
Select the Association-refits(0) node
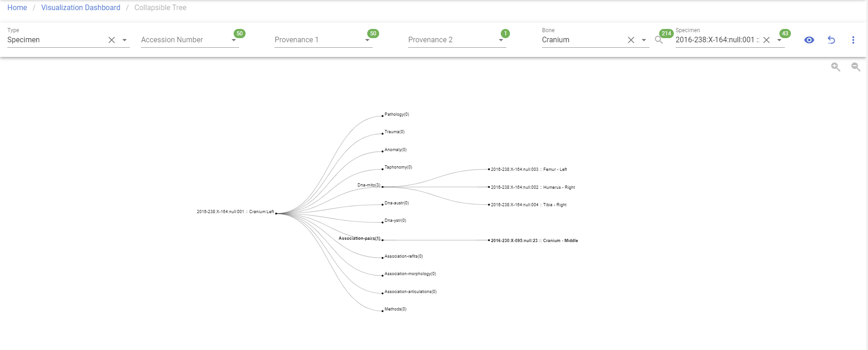[x=403, y=256]
